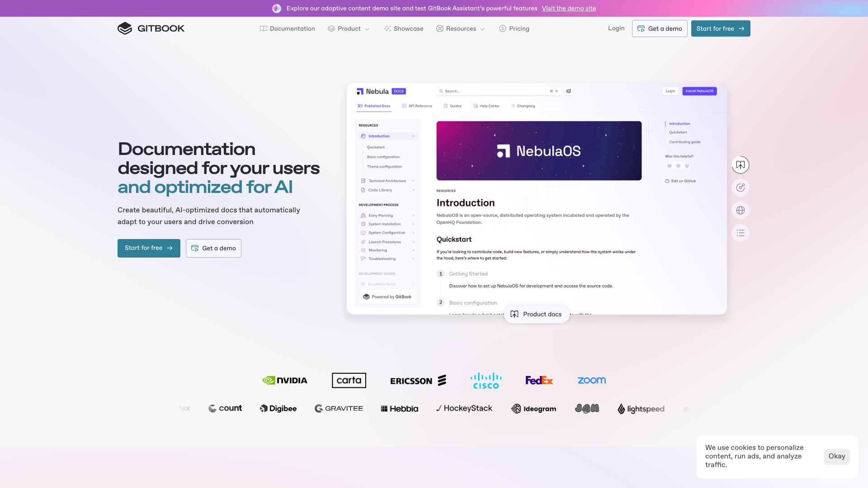Open the Resources dropdown menu
This screenshot has width=868, height=488.
point(461,28)
